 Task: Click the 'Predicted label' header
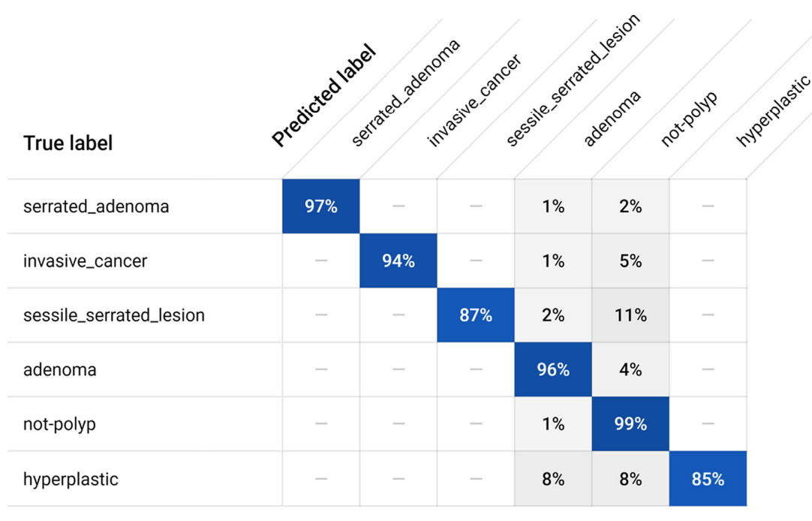323,96
